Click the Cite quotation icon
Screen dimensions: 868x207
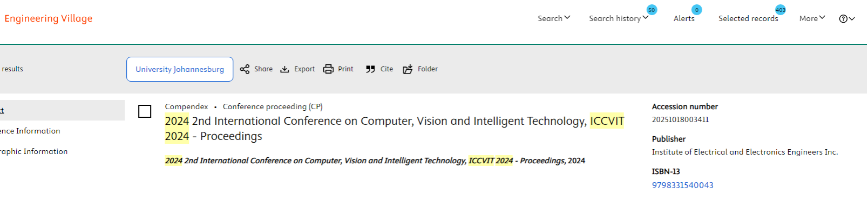370,69
